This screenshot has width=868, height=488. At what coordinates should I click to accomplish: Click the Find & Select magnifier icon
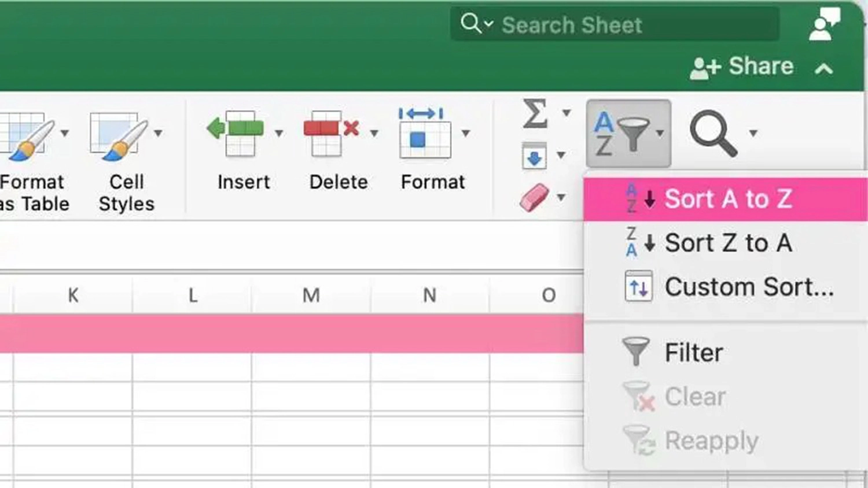pyautogui.click(x=713, y=134)
